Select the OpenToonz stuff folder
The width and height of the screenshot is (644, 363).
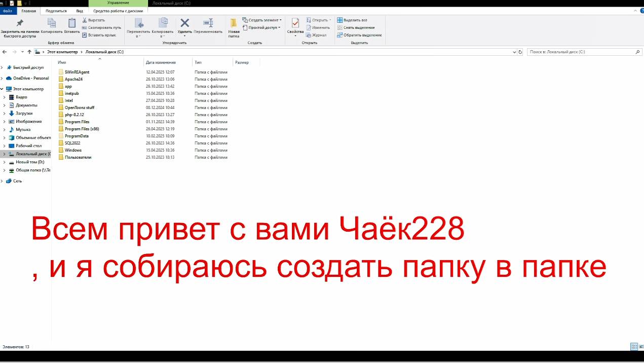click(x=79, y=107)
